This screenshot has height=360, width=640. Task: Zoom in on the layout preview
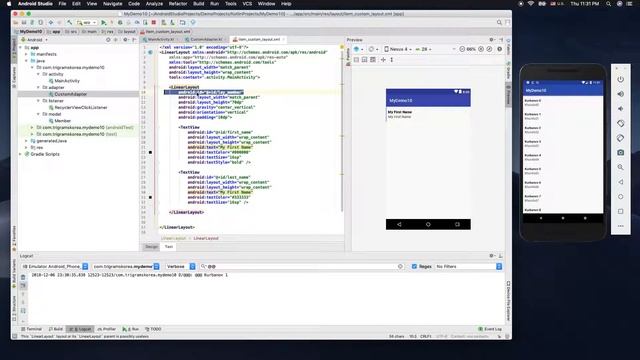click(x=481, y=49)
